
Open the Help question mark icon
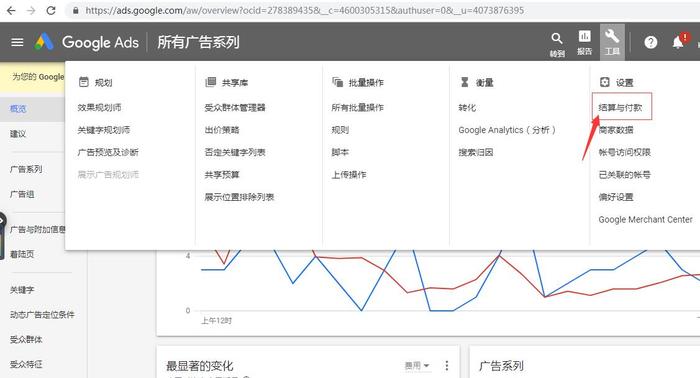coord(651,42)
